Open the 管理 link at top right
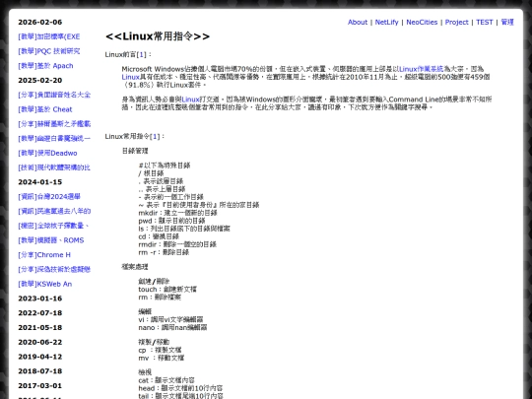The image size is (532, 399). pos(507,22)
